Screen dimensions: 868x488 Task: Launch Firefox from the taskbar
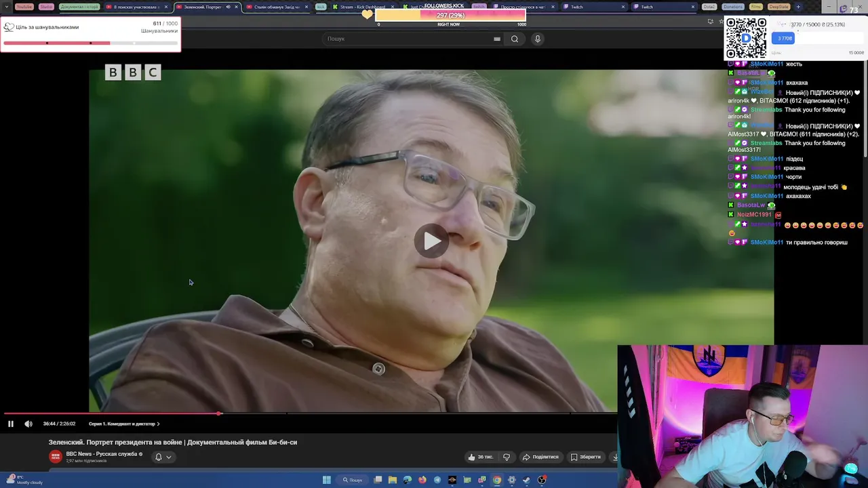pyautogui.click(x=422, y=480)
